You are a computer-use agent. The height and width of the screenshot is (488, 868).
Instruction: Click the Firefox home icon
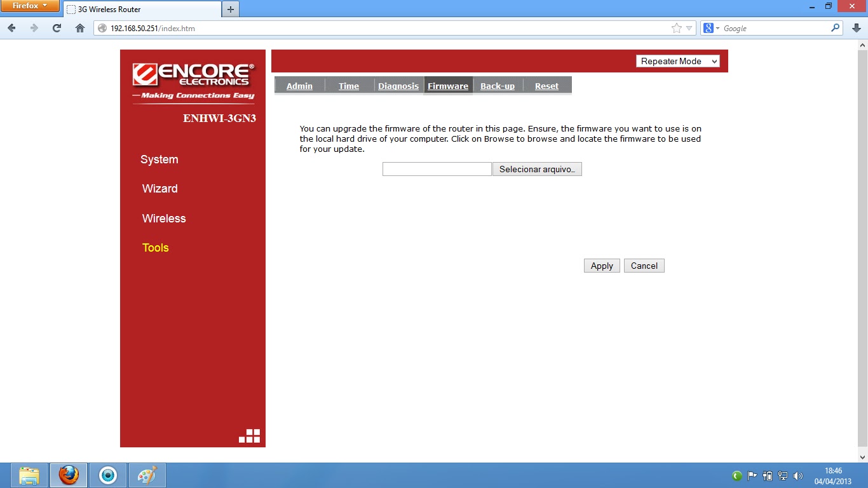pos(78,28)
